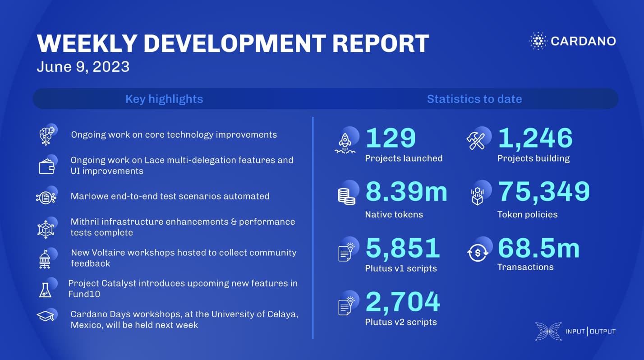
Task: Click the 8.39m figure
Action: coord(406,191)
